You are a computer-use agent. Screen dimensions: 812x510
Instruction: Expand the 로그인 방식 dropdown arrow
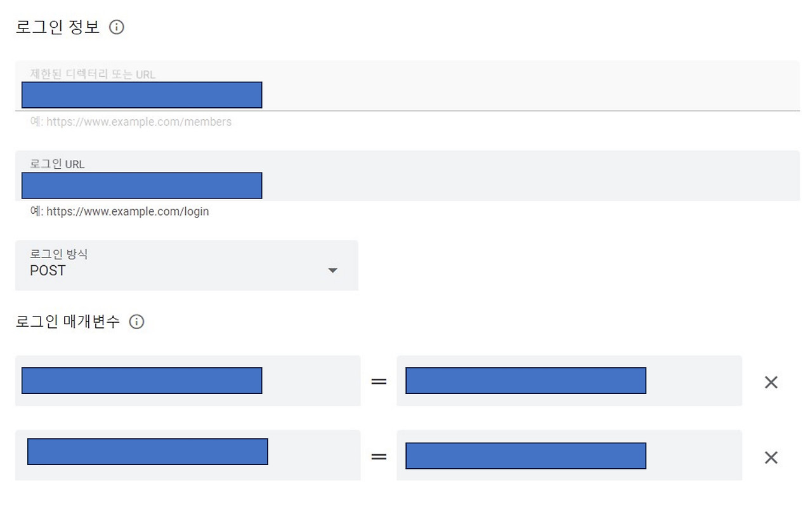point(332,271)
